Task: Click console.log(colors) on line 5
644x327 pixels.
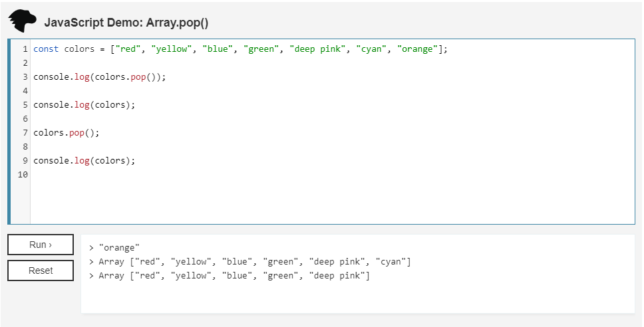Action: [84, 105]
